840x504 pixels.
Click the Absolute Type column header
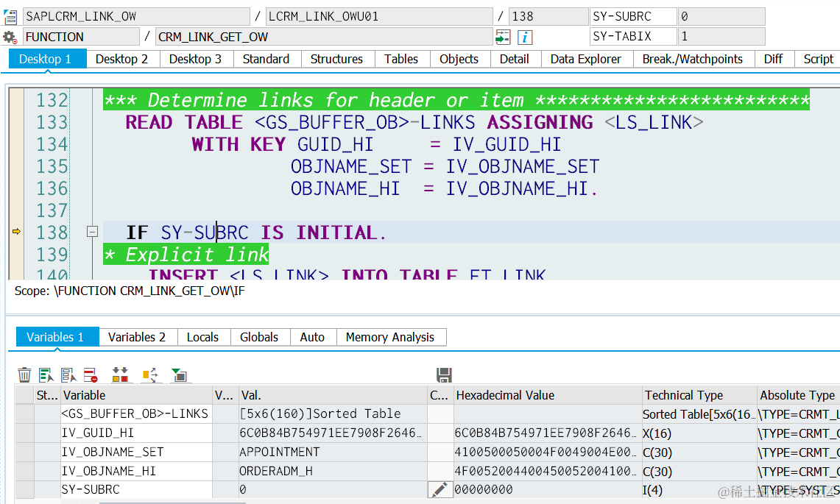tap(798, 395)
